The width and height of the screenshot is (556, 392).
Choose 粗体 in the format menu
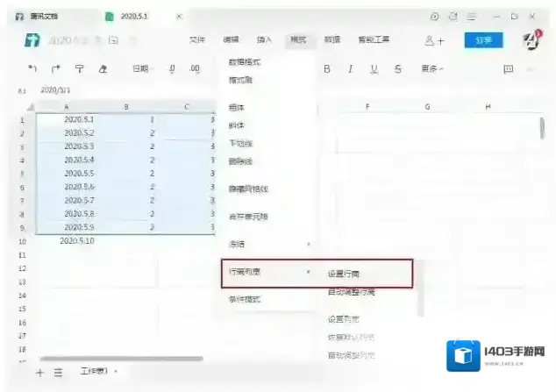point(237,107)
